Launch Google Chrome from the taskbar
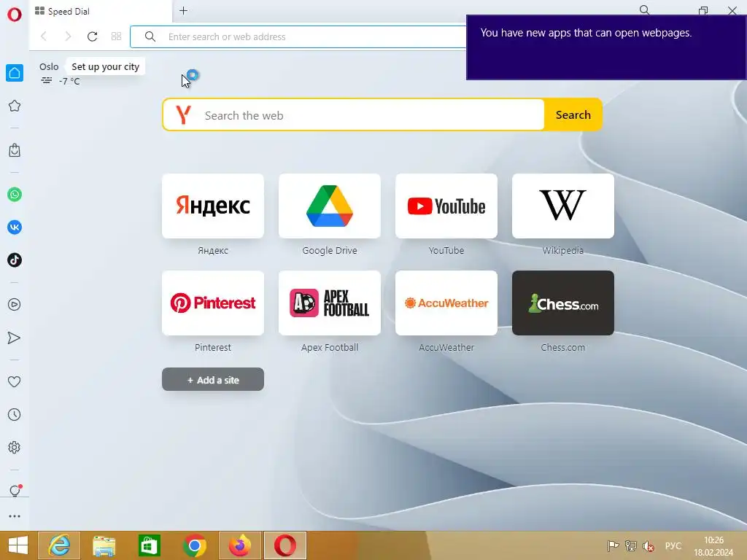This screenshot has width=747, height=560. pyautogui.click(x=194, y=545)
